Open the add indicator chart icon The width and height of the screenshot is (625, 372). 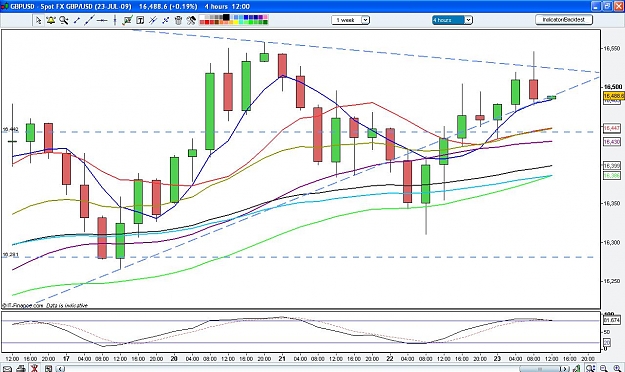pyautogui.click(x=128, y=20)
